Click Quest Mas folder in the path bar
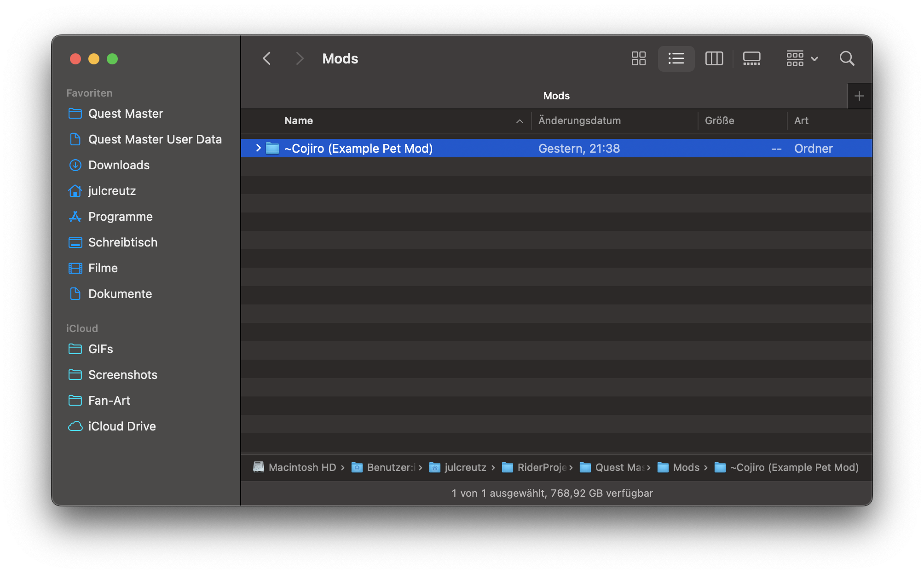The image size is (924, 574). (x=612, y=467)
